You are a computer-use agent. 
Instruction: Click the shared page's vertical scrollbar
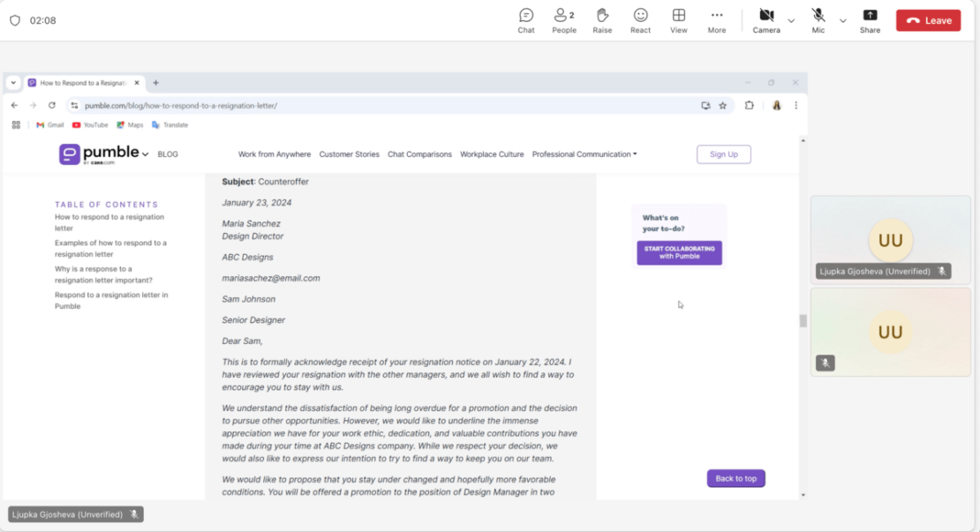coord(803,321)
